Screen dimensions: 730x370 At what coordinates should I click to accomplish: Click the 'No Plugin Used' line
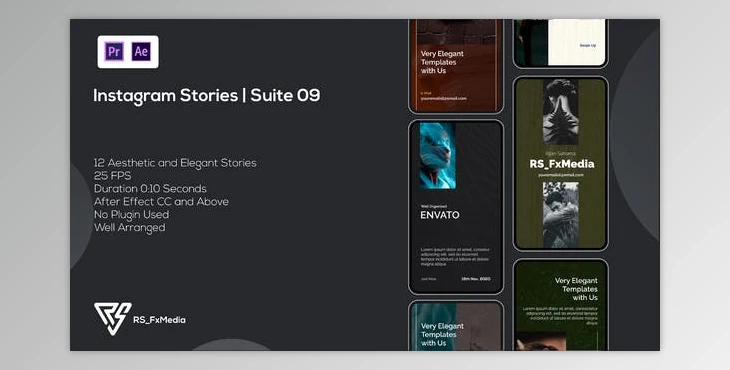point(131,215)
